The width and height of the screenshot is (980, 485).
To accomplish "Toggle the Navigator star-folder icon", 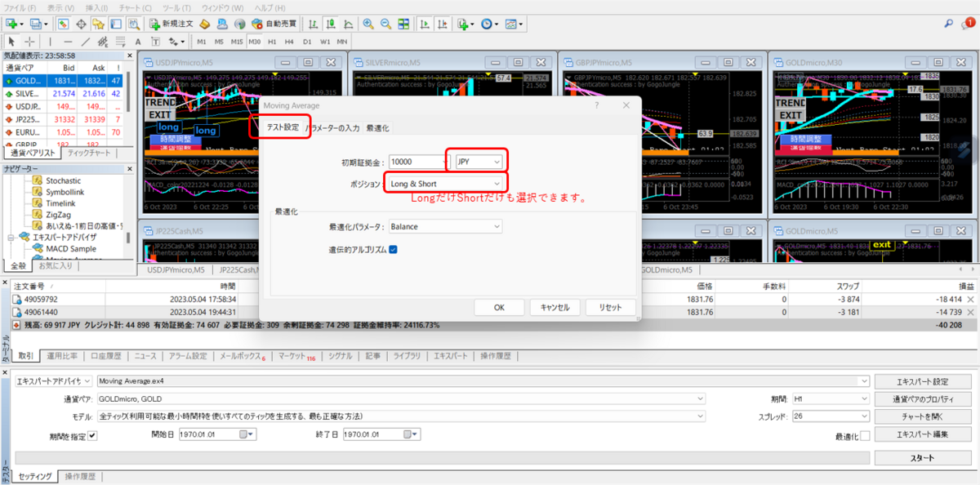I will click(98, 24).
